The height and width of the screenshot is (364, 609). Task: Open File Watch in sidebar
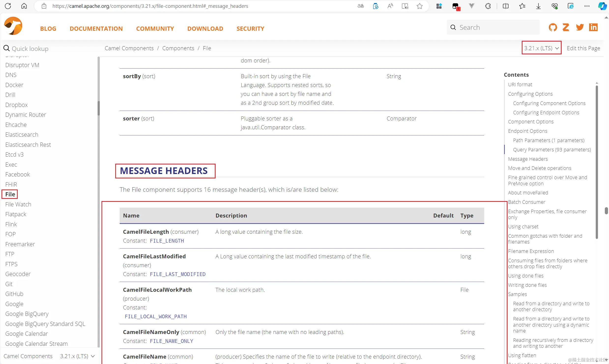click(x=18, y=204)
